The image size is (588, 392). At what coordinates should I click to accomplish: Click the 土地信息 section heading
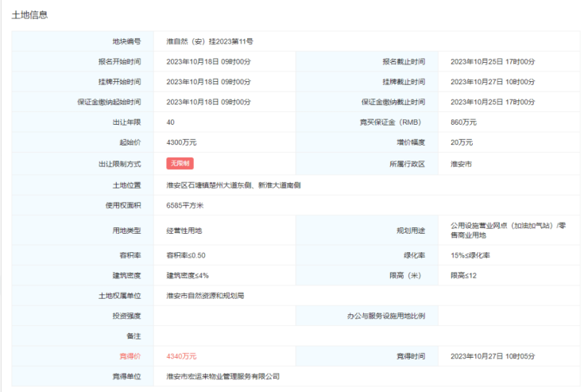tap(29, 14)
